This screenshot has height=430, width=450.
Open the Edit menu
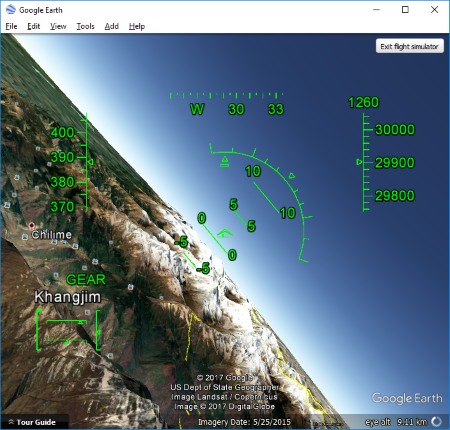pyautogui.click(x=33, y=26)
